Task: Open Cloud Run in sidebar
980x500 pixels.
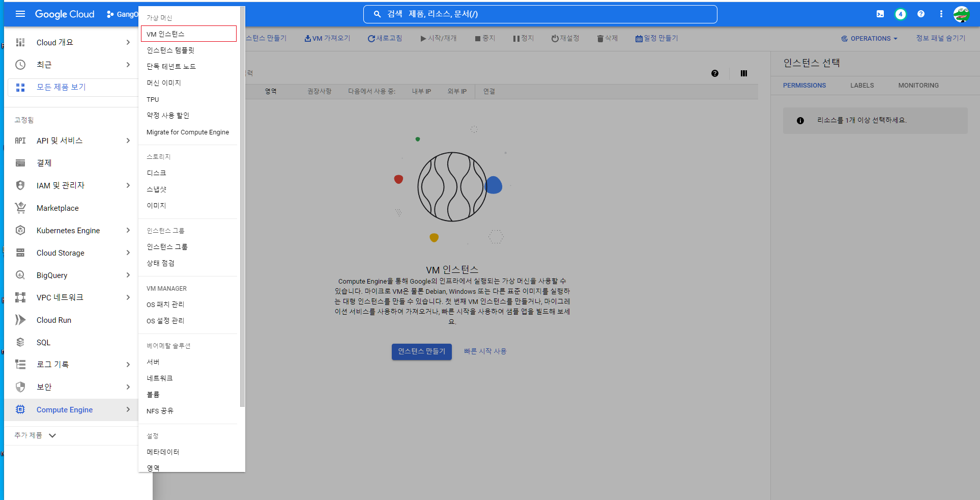Action: click(71, 320)
